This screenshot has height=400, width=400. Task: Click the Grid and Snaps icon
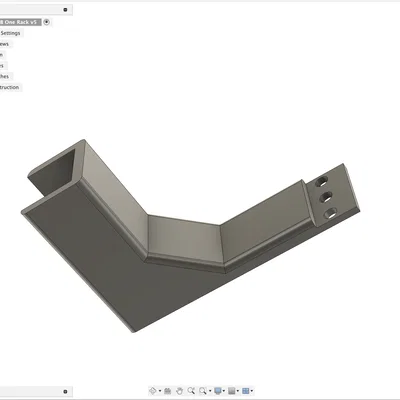tap(232, 391)
